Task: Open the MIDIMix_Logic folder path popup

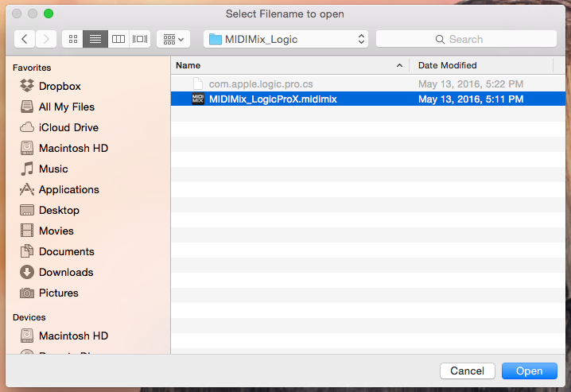Action: pos(285,39)
